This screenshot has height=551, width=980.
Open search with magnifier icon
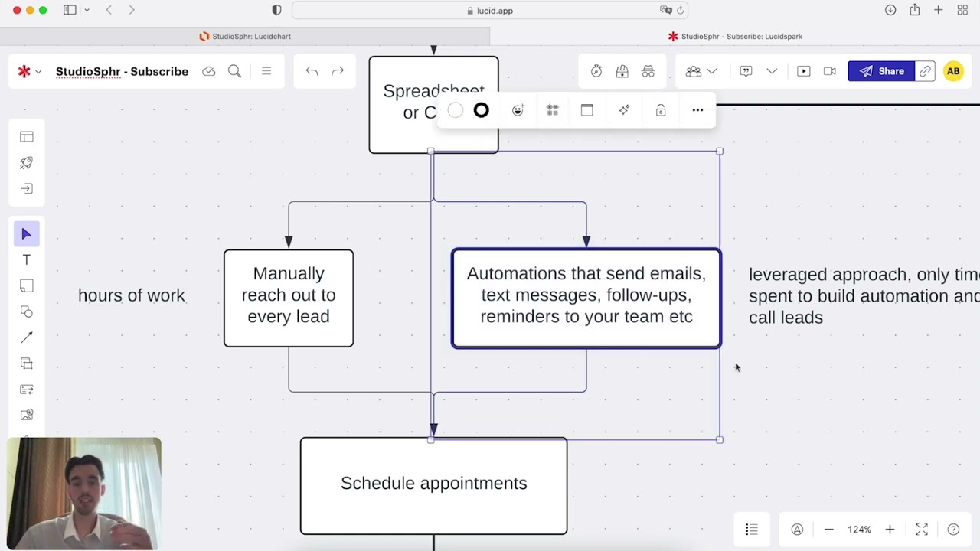(235, 71)
